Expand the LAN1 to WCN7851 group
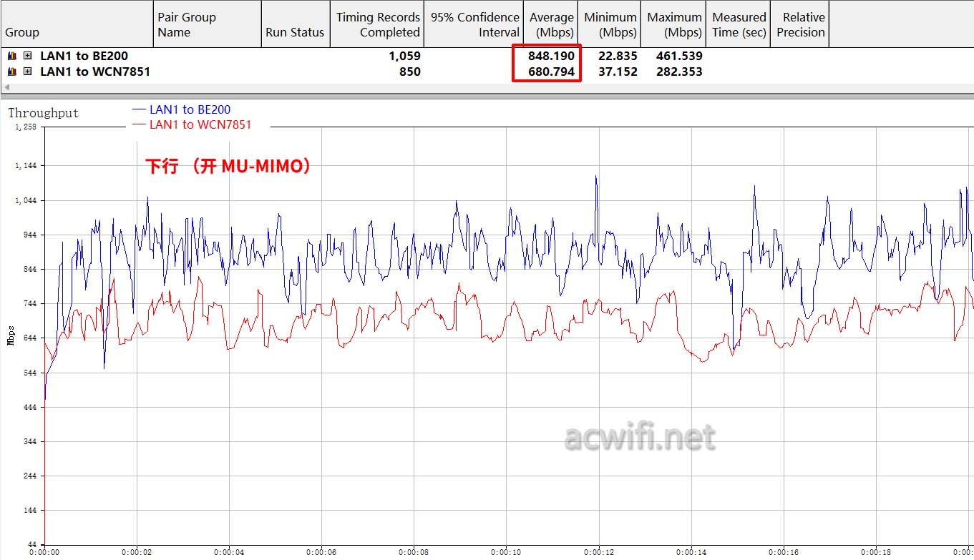 pos(27,72)
